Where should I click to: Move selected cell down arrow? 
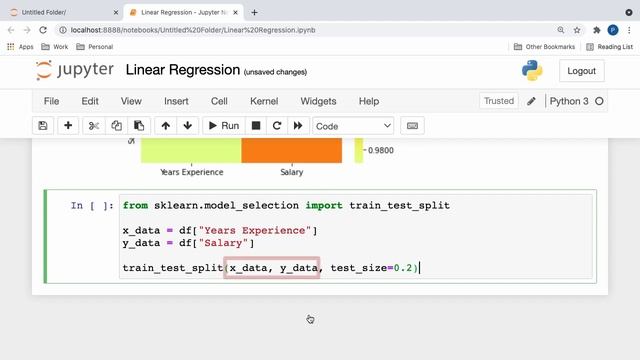pyautogui.click(x=187, y=126)
